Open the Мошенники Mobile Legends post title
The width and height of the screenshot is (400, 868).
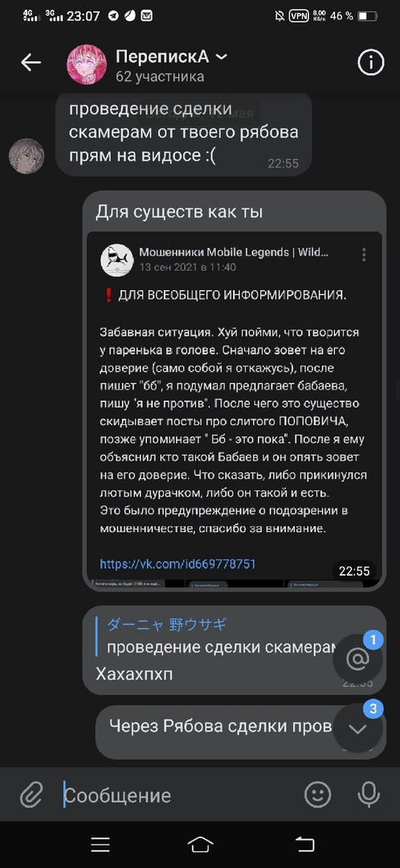234,252
